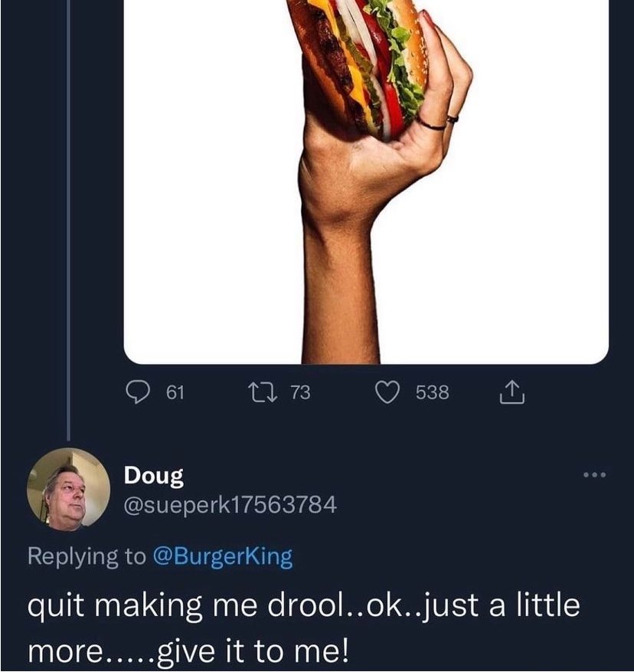Click the tweet text about drooling
This screenshot has height=672, width=634.
pyautogui.click(x=304, y=628)
